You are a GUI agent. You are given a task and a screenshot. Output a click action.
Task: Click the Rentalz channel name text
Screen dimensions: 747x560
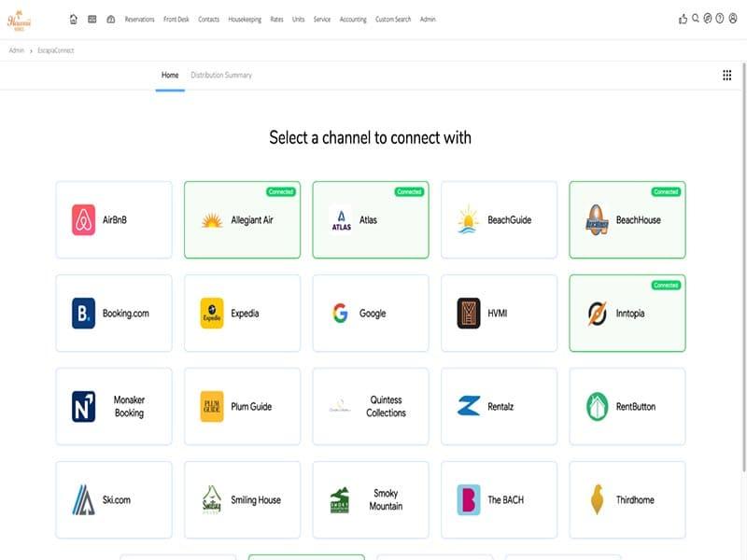pyautogui.click(x=500, y=407)
